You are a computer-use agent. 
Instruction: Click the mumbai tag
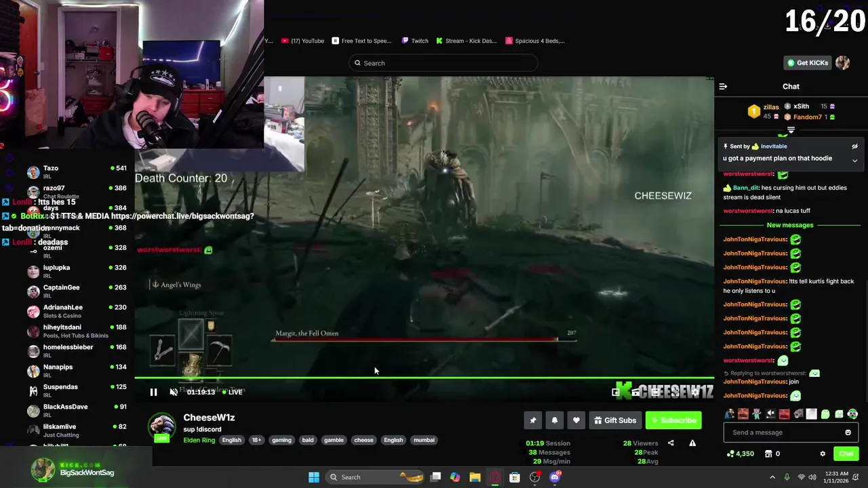pyautogui.click(x=424, y=440)
